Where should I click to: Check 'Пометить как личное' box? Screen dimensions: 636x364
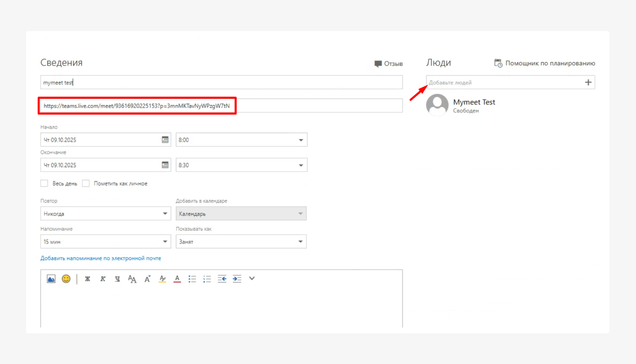coord(86,183)
